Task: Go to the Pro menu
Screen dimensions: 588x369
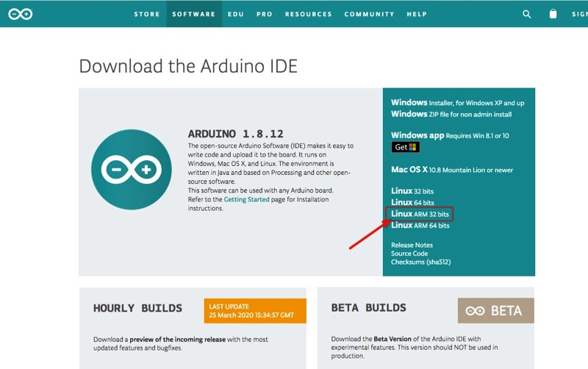Action: point(264,14)
